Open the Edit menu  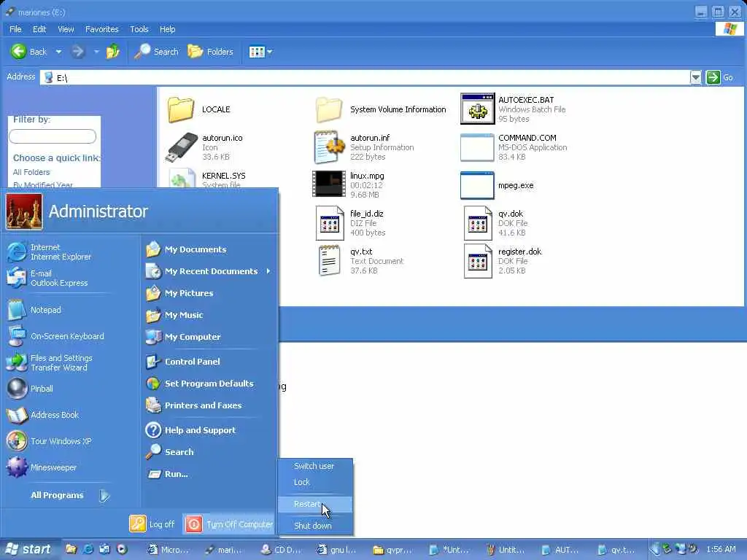click(x=39, y=29)
